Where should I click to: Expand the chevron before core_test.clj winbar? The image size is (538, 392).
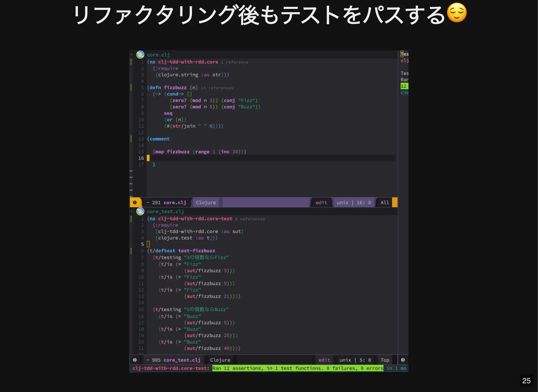[132, 211]
